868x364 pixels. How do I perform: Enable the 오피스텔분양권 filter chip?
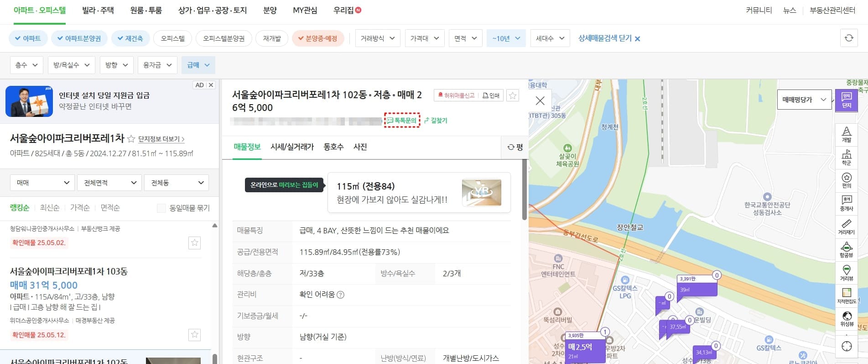[x=223, y=38]
